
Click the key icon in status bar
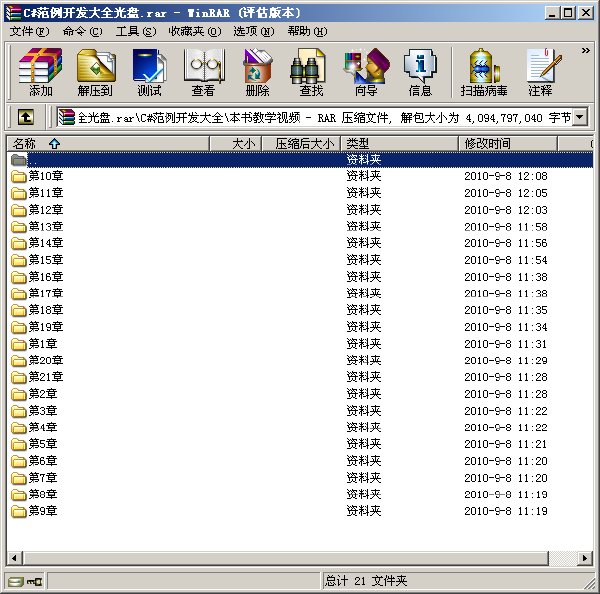coord(34,582)
